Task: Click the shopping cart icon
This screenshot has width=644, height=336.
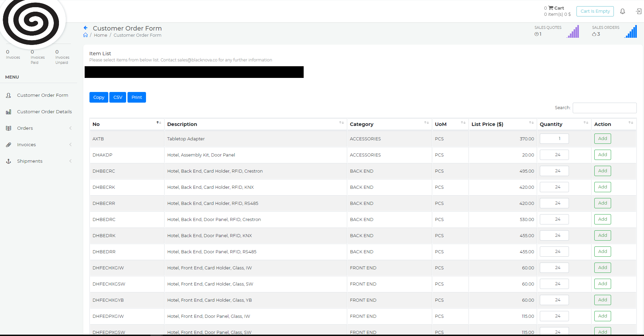Action: (x=551, y=8)
